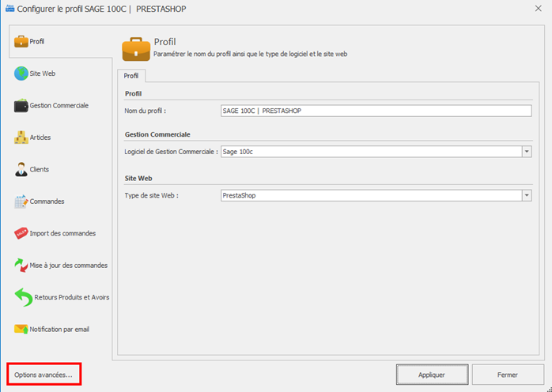
Task: Click the Options avancées button
Action: [x=43, y=375]
